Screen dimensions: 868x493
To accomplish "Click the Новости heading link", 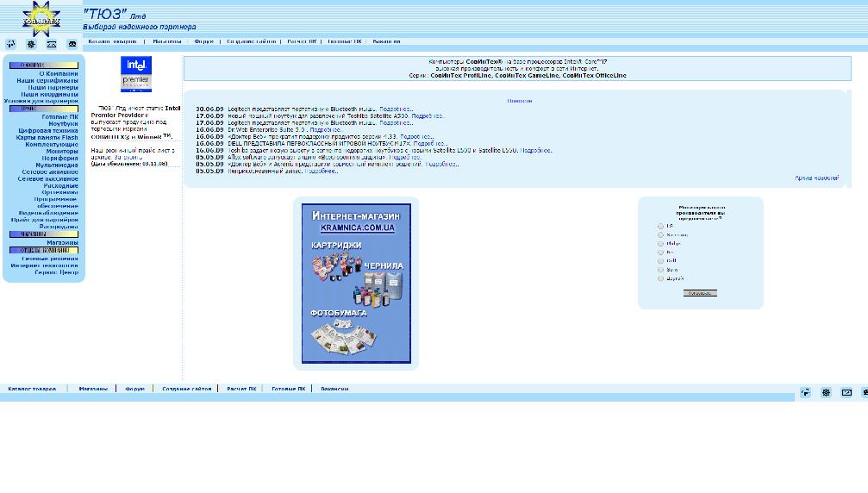I will coord(519,101).
